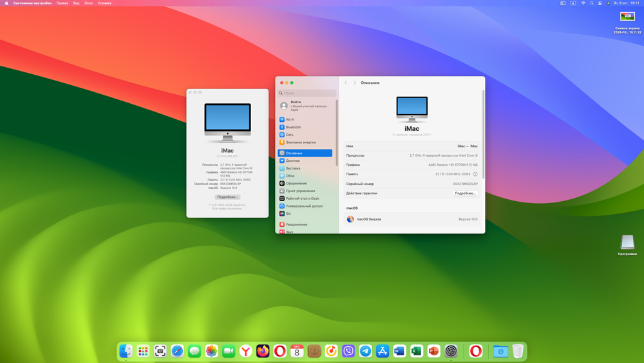The image size is (644, 363).
Task: Open Spotlight search in the menu bar
Action: coord(592,3)
